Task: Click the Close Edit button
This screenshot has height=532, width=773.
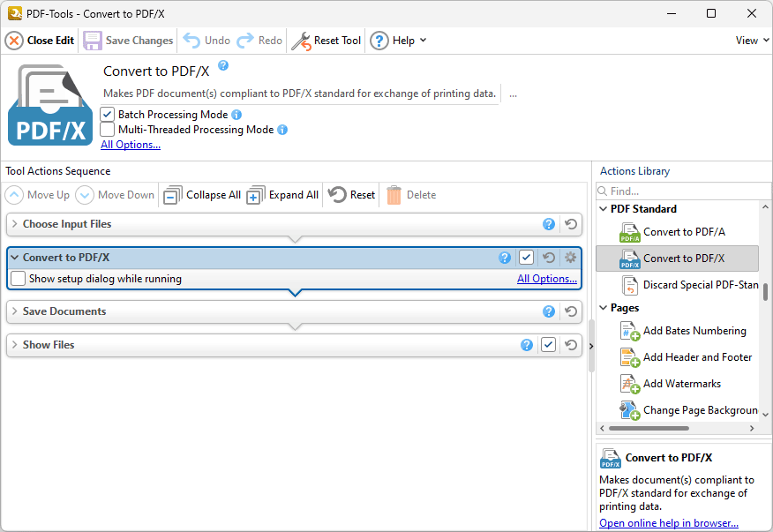Action: tap(40, 41)
